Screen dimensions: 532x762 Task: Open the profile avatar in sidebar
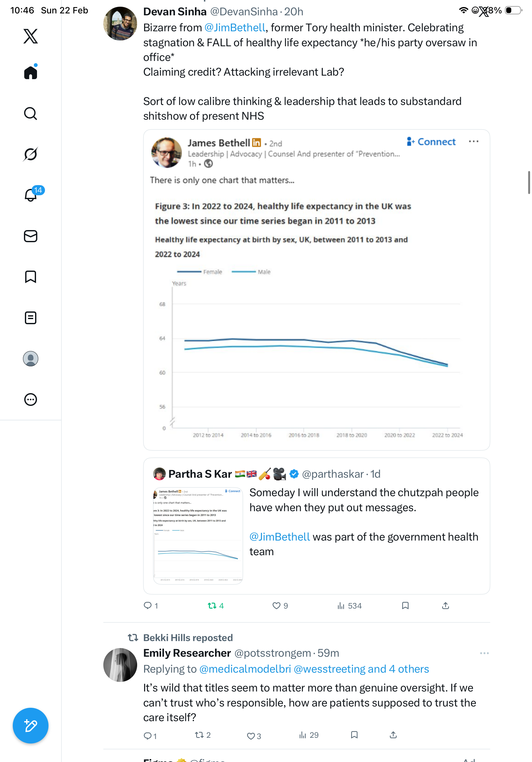coord(31,359)
